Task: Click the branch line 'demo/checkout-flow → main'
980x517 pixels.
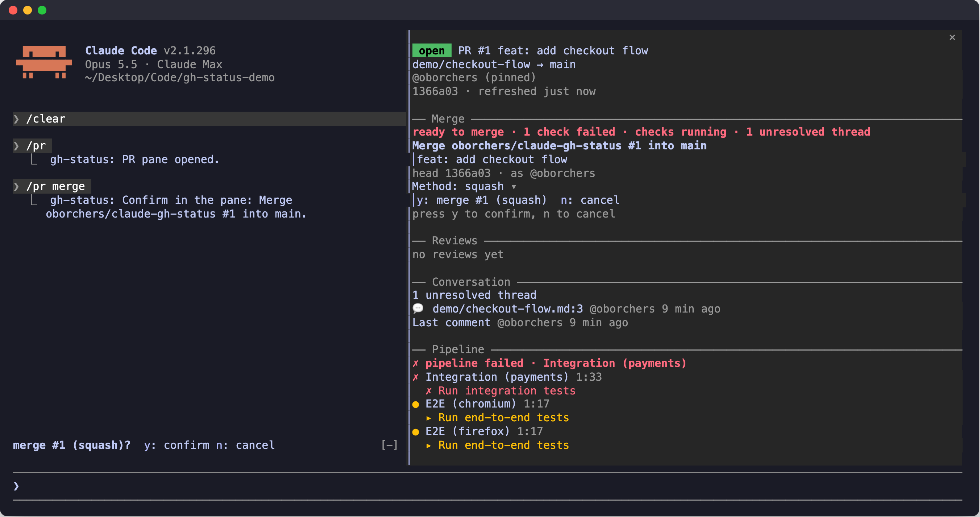Action: tap(494, 64)
